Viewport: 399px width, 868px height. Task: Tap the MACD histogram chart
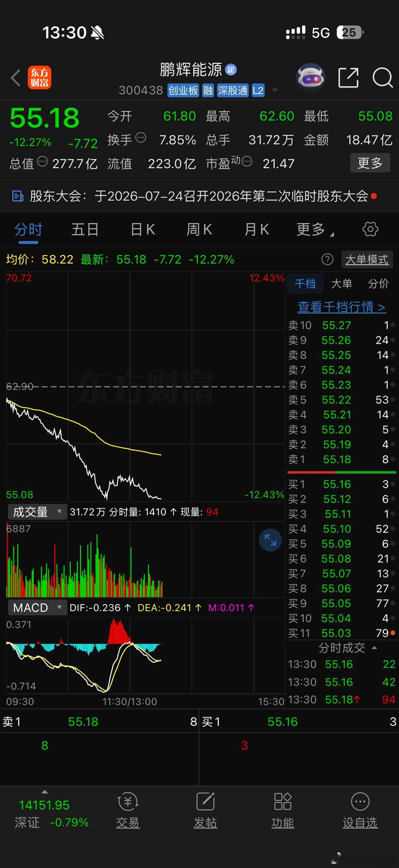click(146, 655)
